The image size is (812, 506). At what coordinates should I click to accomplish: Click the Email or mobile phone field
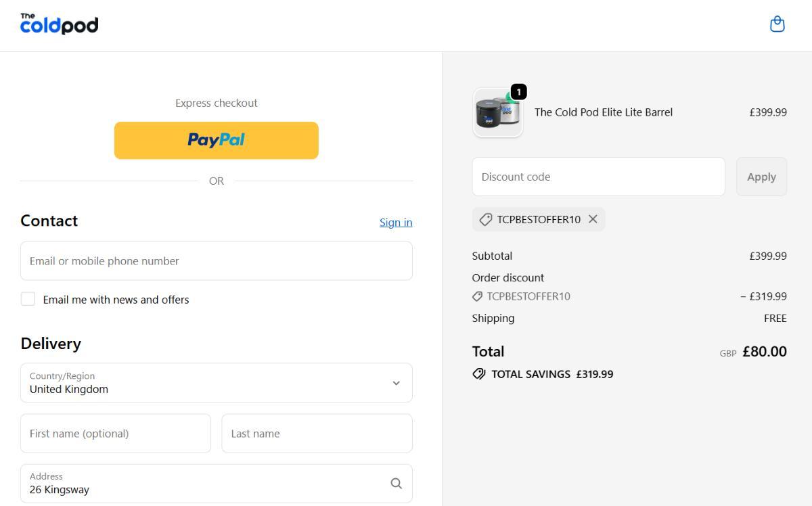tap(217, 261)
